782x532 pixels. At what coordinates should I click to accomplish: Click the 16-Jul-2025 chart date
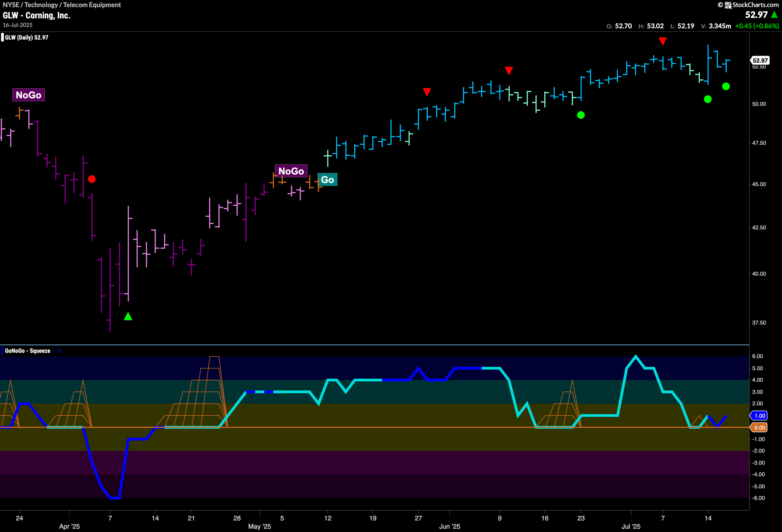tap(17, 25)
